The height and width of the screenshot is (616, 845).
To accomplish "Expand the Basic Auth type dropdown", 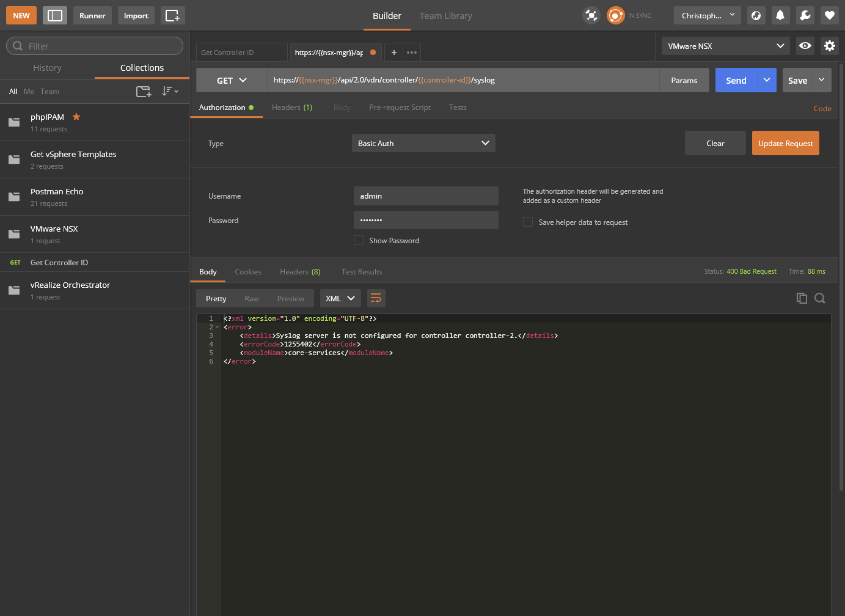I will click(x=423, y=143).
